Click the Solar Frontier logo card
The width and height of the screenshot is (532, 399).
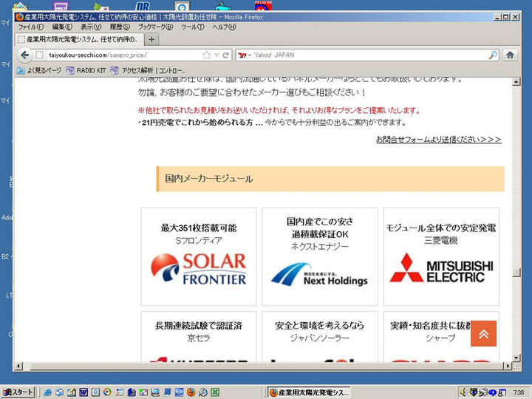click(198, 256)
